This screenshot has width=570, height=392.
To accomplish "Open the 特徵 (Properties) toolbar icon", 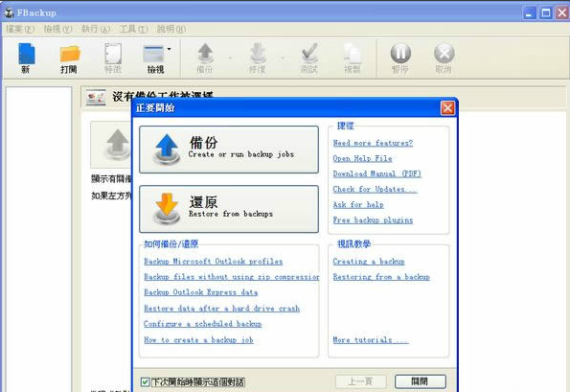I will point(113,54).
